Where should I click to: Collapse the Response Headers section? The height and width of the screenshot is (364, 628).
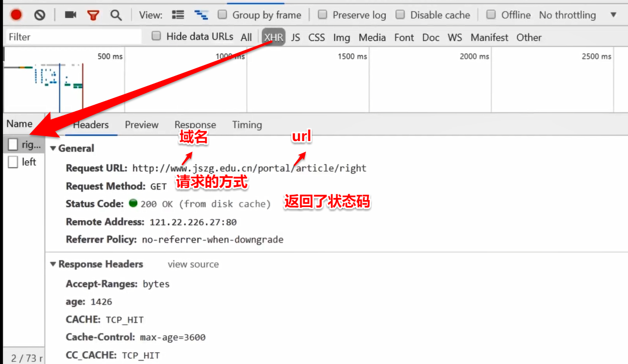pos(53,264)
